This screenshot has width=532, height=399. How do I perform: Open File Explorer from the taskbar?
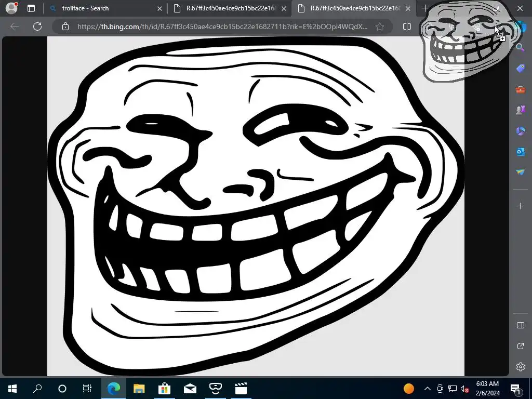139,389
